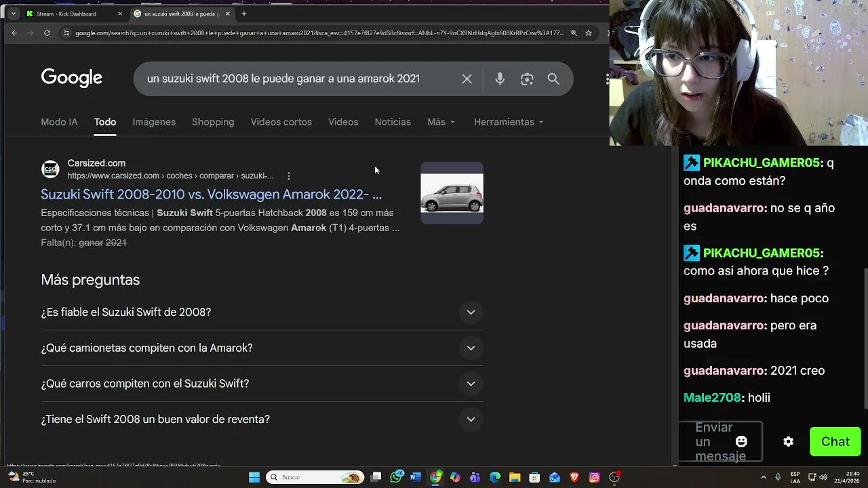The width and height of the screenshot is (868, 488).
Task: Go back in the browser
Action: 14,33
